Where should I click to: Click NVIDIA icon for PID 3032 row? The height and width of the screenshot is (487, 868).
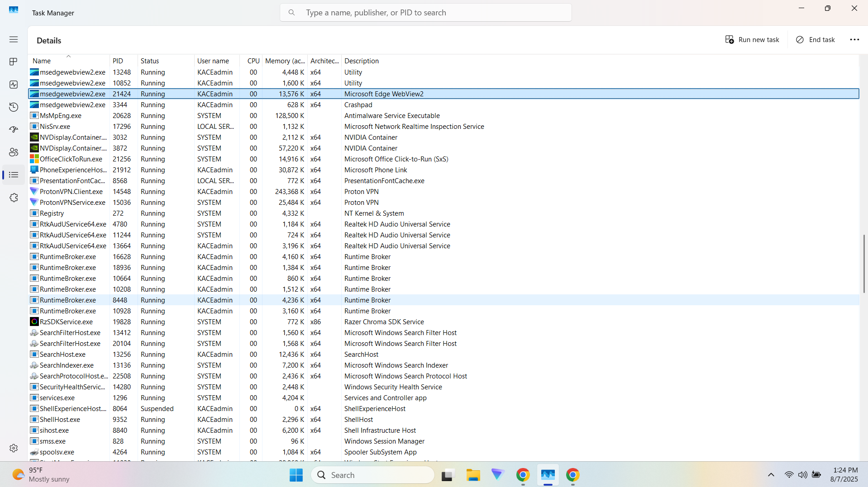click(34, 137)
